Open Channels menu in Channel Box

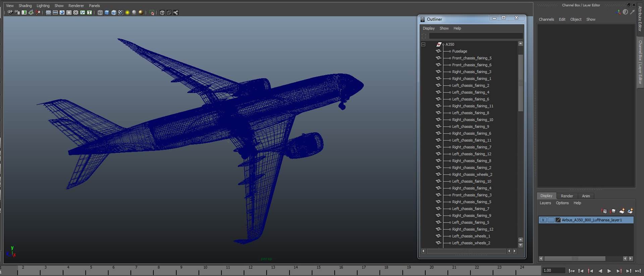coord(546,19)
